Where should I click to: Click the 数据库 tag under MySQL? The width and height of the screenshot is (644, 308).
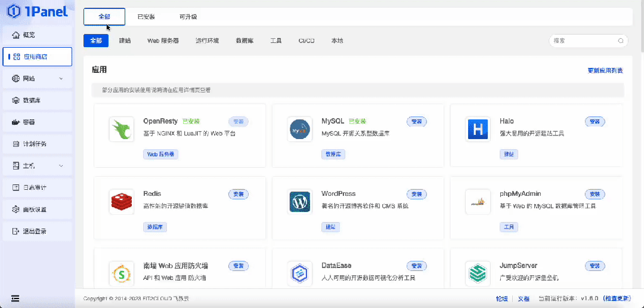tap(333, 154)
